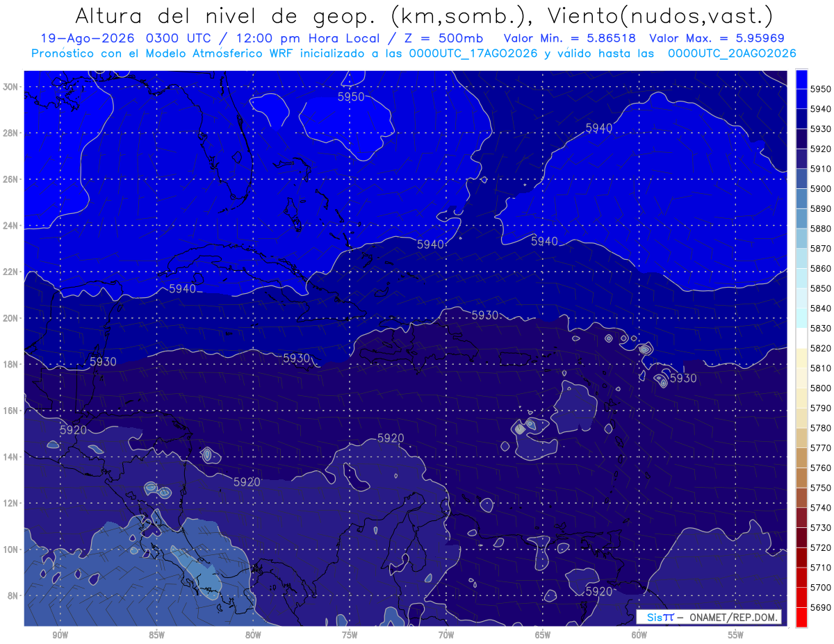Click the 80W longitude axis label
The image size is (834, 644).
(253, 635)
